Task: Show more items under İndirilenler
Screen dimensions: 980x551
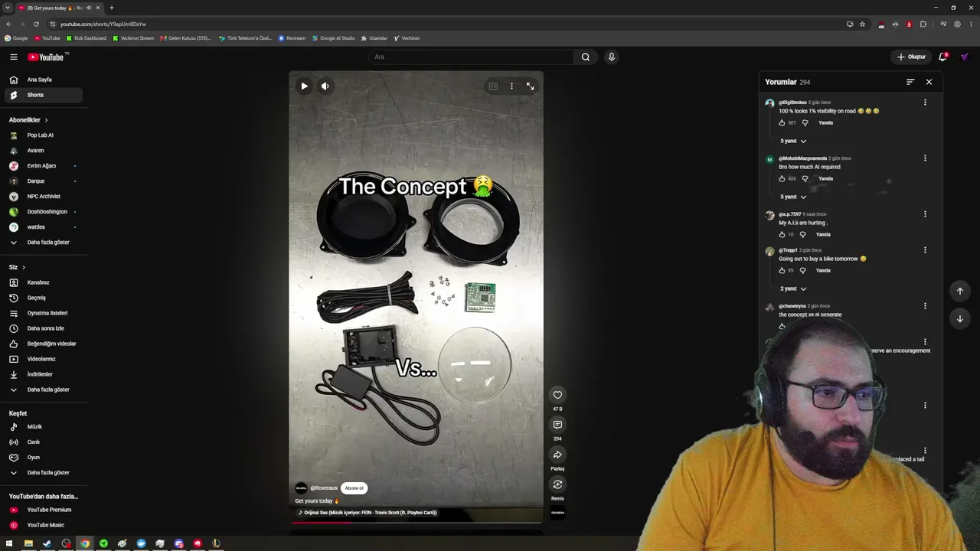Action: pos(44,390)
